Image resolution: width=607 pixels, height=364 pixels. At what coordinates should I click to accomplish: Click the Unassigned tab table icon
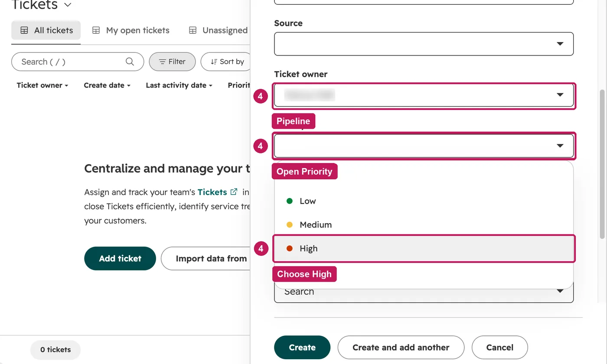(193, 30)
